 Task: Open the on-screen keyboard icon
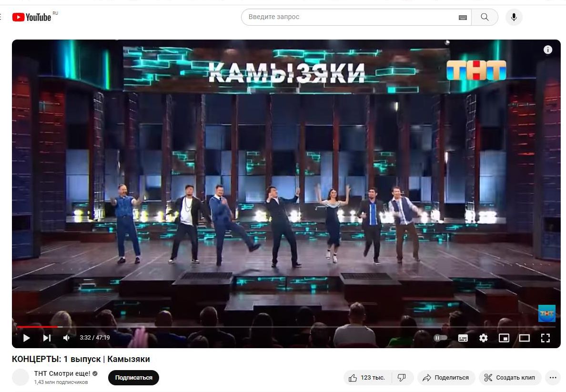pos(463,17)
